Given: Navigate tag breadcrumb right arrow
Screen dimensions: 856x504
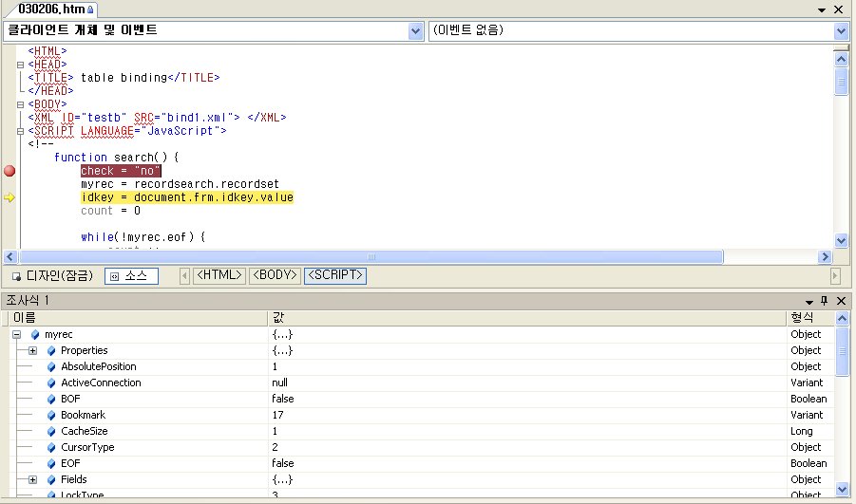Looking at the screenshot, I should click(835, 276).
